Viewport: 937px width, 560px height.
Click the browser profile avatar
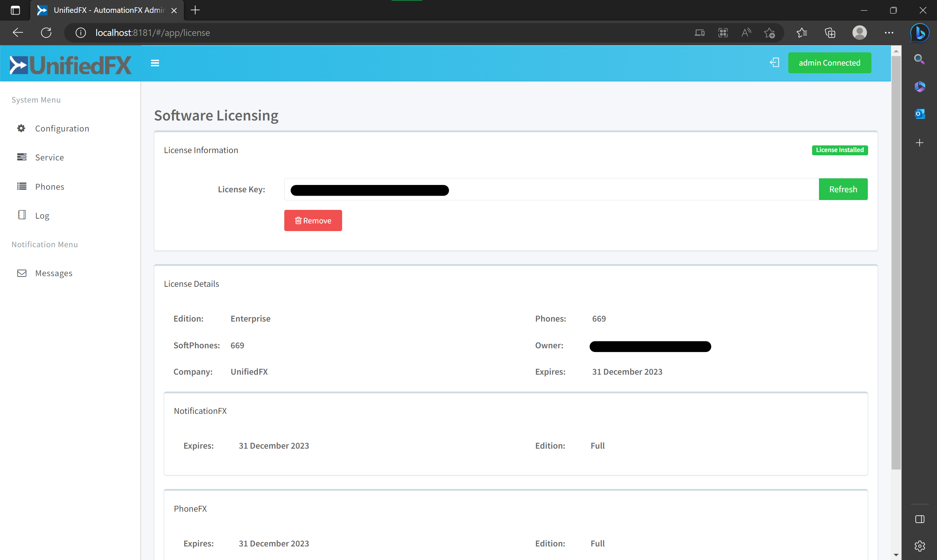[x=859, y=33]
